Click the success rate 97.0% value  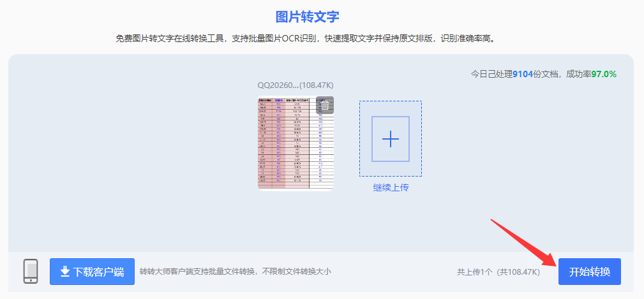click(x=604, y=74)
